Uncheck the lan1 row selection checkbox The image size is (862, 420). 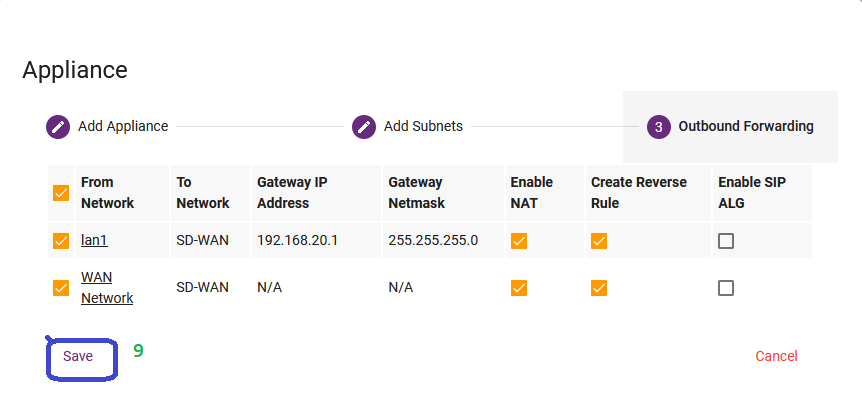61,241
